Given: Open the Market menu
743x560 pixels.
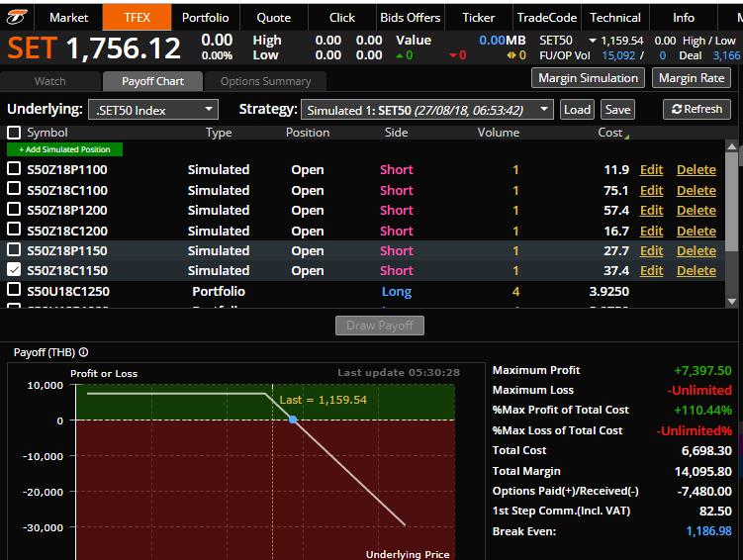Looking at the screenshot, I should 68,18.
